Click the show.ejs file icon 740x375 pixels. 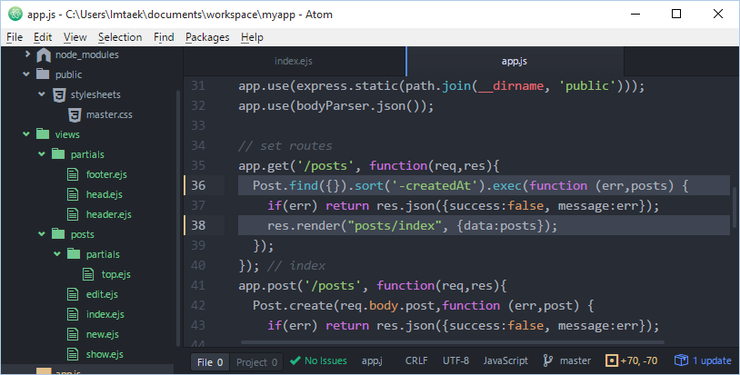73,354
